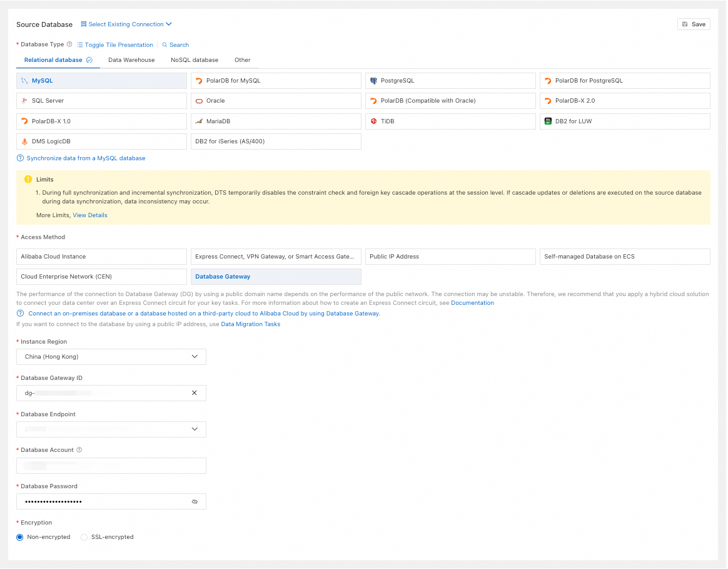Select TiDB database tile
Image resolution: width=728 pixels, height=569 pixels.
(450, 121)
